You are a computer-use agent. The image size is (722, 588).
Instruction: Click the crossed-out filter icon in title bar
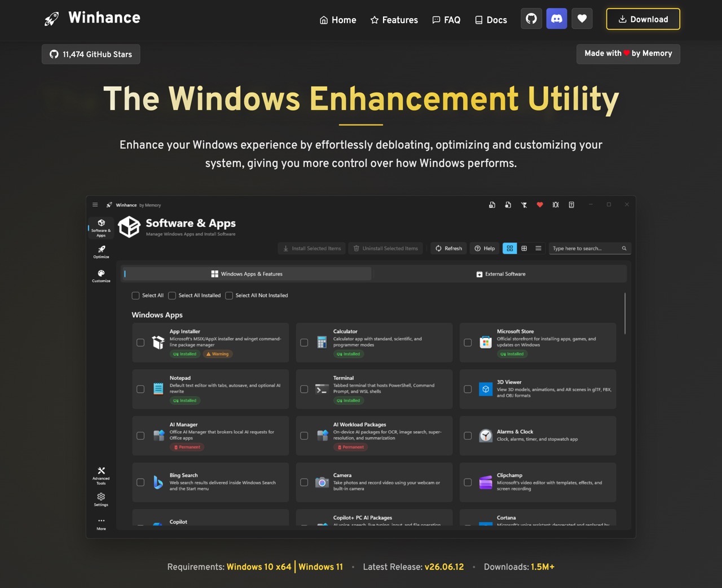point(524,205)
